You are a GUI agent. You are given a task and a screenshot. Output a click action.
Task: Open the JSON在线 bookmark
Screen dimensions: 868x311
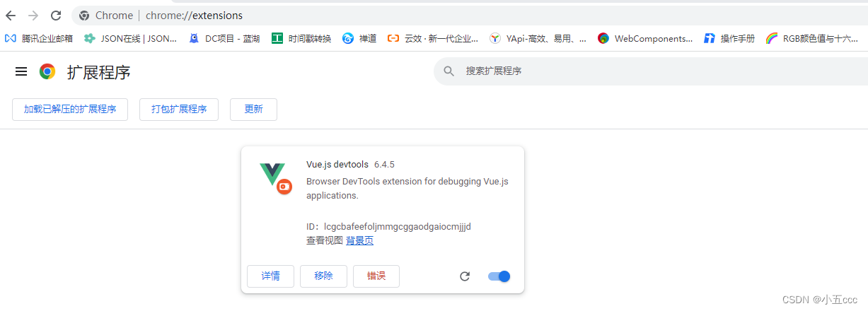pyautogui.click(x=130, y=39)
